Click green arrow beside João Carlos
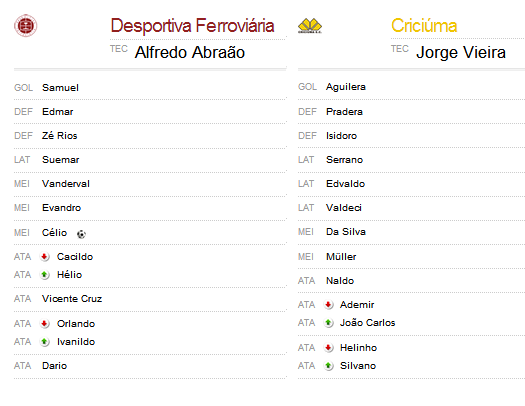This screenshot has height=406, width=525. [328, 323]
